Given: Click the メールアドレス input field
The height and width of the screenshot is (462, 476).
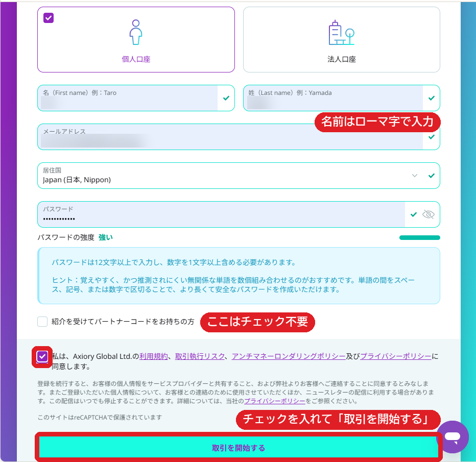Looking at the screenshot, I should coord(239,137).
